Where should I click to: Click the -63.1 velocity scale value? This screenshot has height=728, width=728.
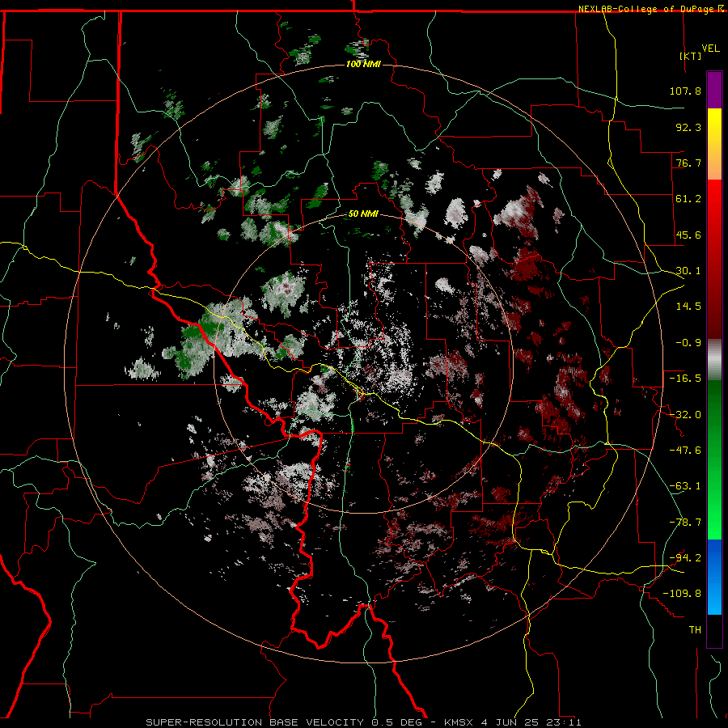(x=685, y=486)
